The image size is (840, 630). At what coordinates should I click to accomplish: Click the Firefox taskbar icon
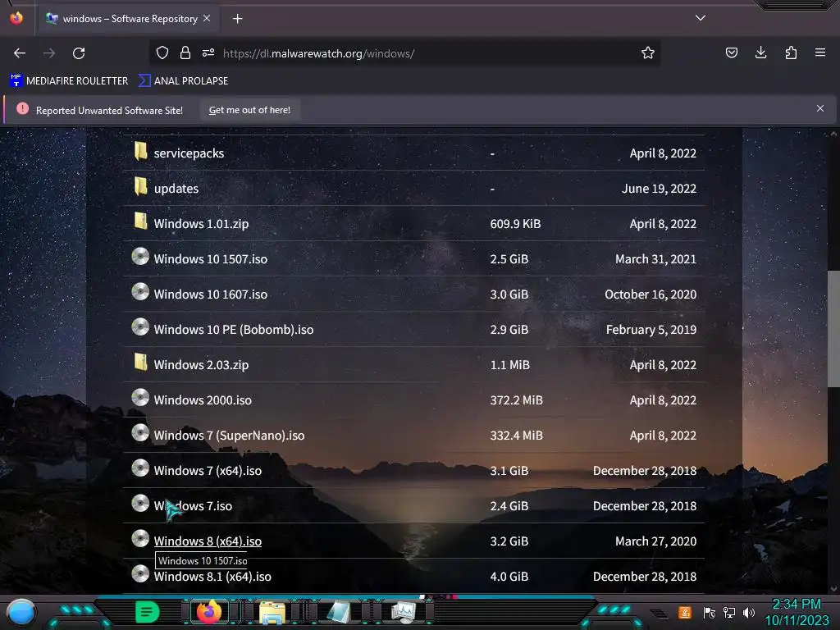pos(209,612)
